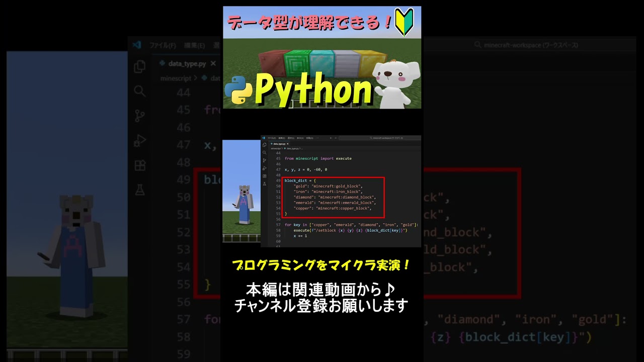Open the large dimmed ファイル(F) menu in the background

163,45
